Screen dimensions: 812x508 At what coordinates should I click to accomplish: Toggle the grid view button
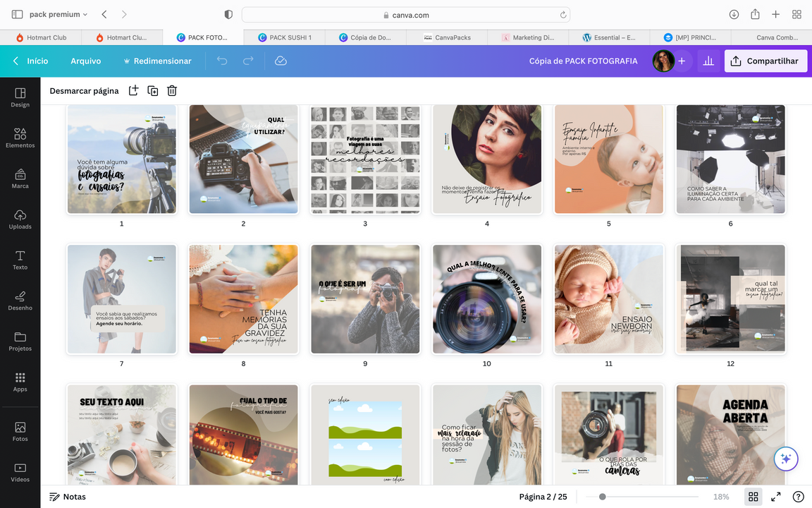[753, 497]
